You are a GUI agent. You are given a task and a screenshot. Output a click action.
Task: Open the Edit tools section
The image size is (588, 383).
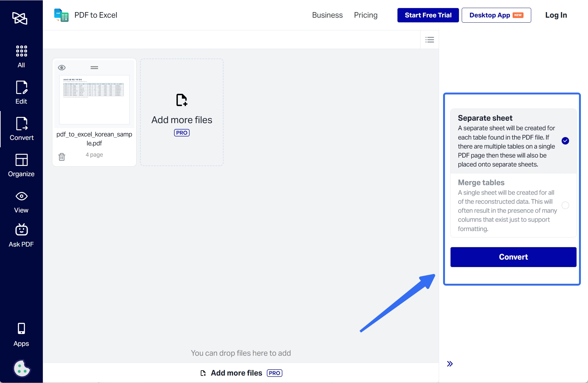point(21,93)
